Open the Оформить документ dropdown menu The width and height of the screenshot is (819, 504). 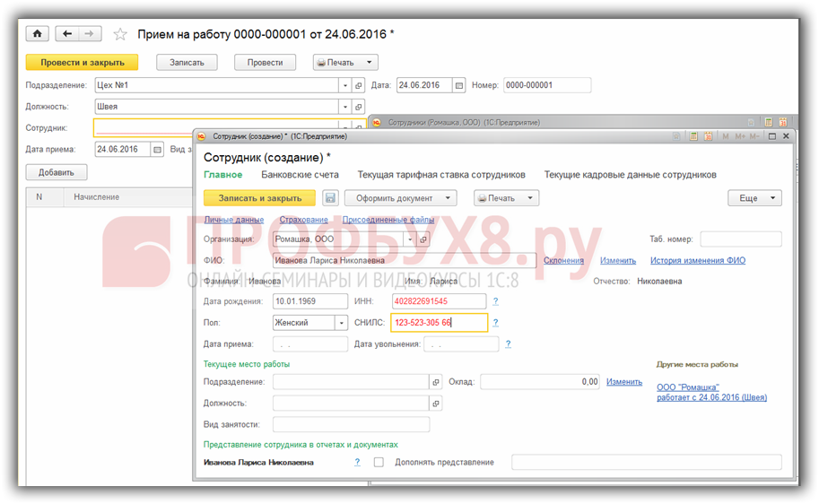(x=401, y=198)
